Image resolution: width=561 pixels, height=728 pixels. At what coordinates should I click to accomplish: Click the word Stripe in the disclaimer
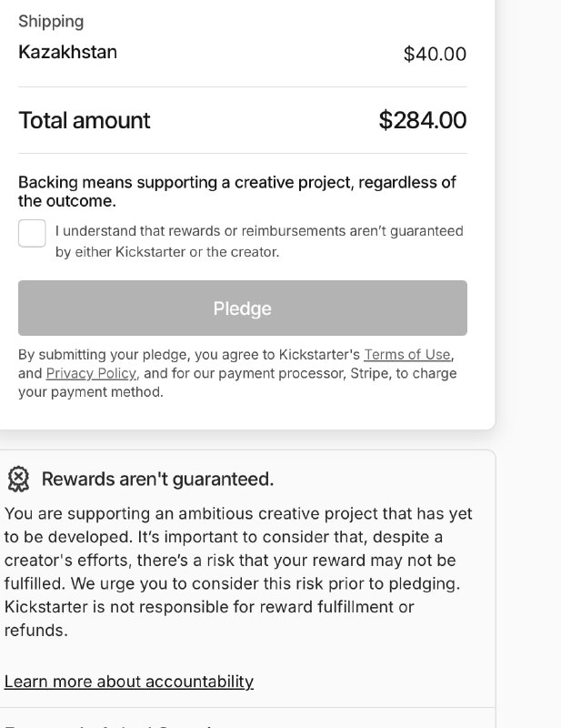(370, 373)
